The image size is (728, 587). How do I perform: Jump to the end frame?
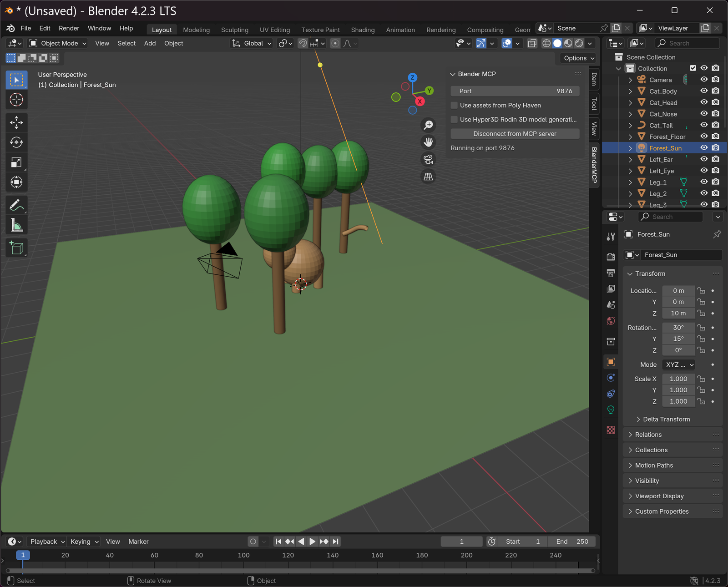click(335, 541)
